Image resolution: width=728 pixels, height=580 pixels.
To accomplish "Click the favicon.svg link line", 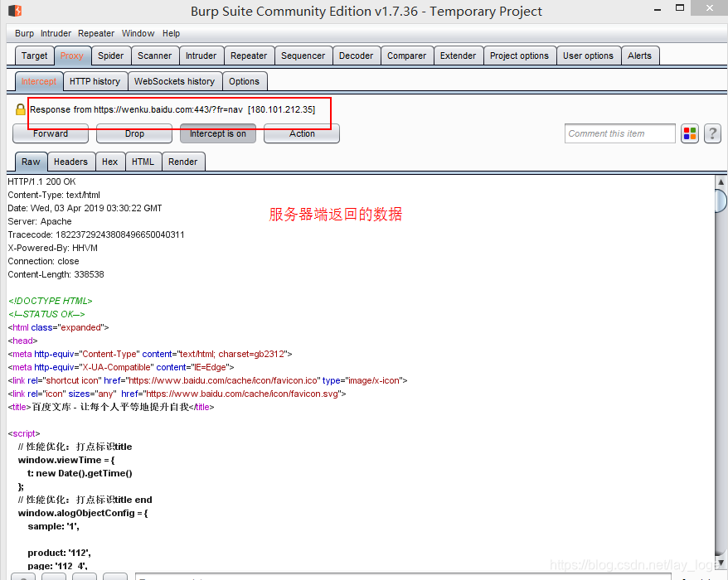I will tap(177, 394).
